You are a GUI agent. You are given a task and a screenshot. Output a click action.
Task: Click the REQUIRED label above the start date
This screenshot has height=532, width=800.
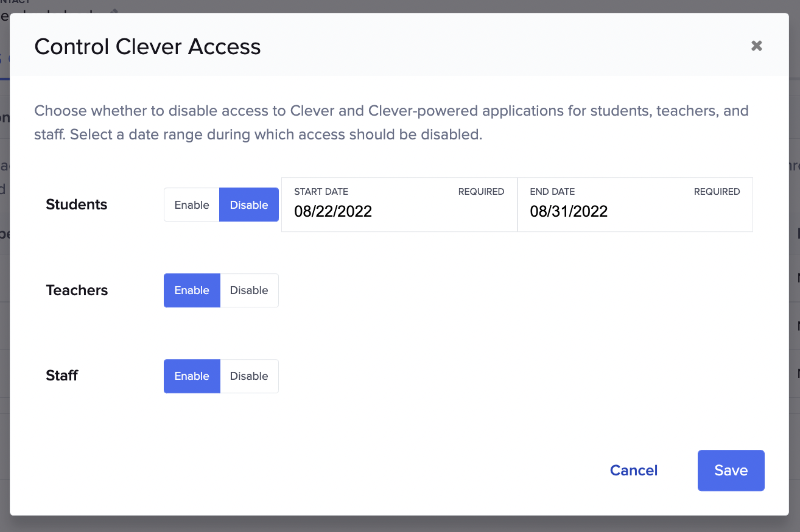tap(481, 191)
